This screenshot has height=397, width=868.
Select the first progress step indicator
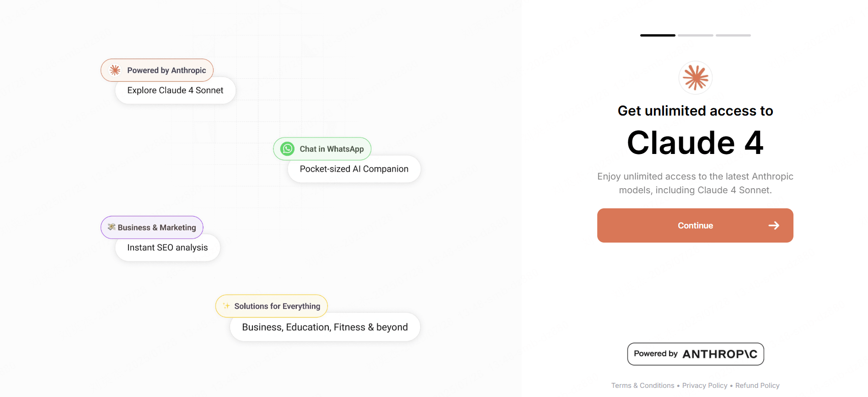[x=658, y=35]
